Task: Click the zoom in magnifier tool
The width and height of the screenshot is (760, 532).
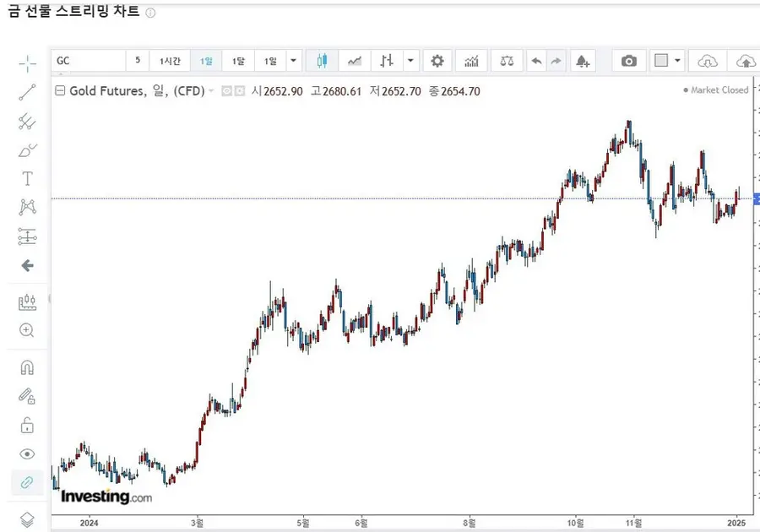Action: pyautogui.click(x=27, y=330)
